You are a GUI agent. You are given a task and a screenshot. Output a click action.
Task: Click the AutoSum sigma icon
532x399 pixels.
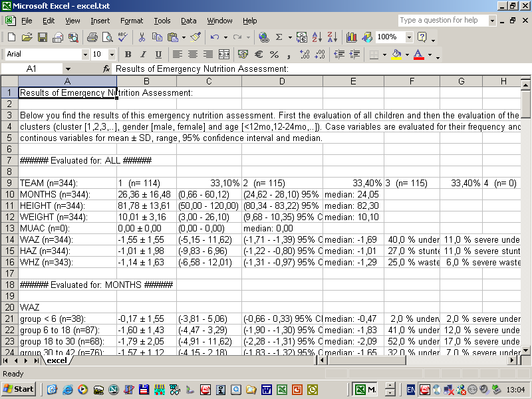pyautogui.click(x=279, y=37)
